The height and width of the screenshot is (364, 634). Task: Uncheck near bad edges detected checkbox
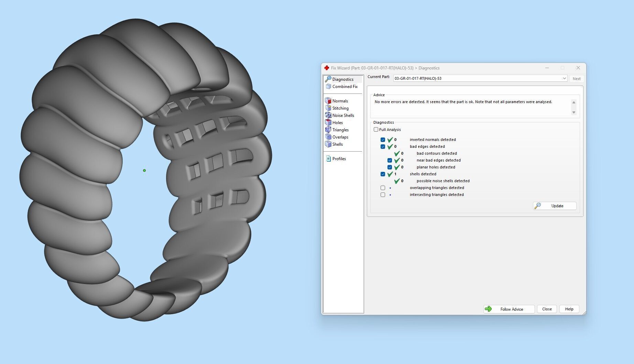(x=390, y=160)
